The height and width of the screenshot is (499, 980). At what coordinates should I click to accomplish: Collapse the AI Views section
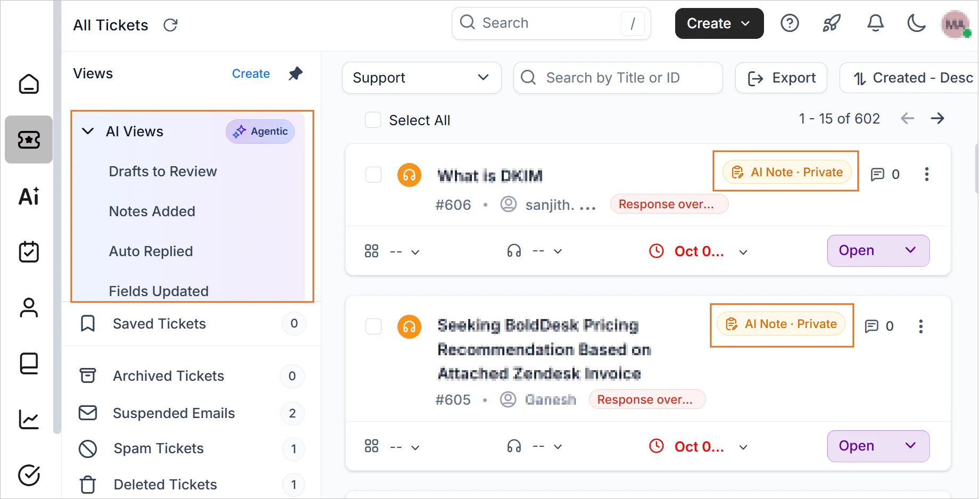[x=88, y=131]
